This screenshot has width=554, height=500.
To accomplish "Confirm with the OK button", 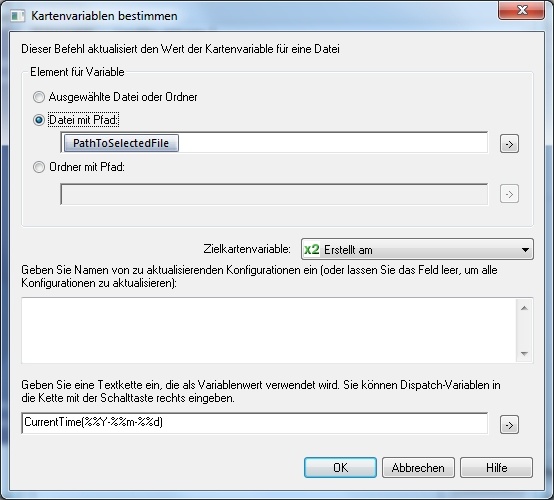I will click(x=340, y=467).
